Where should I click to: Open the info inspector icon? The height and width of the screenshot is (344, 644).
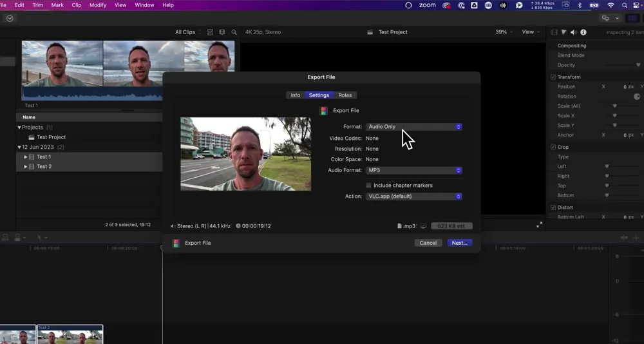[x=583, y=32]
